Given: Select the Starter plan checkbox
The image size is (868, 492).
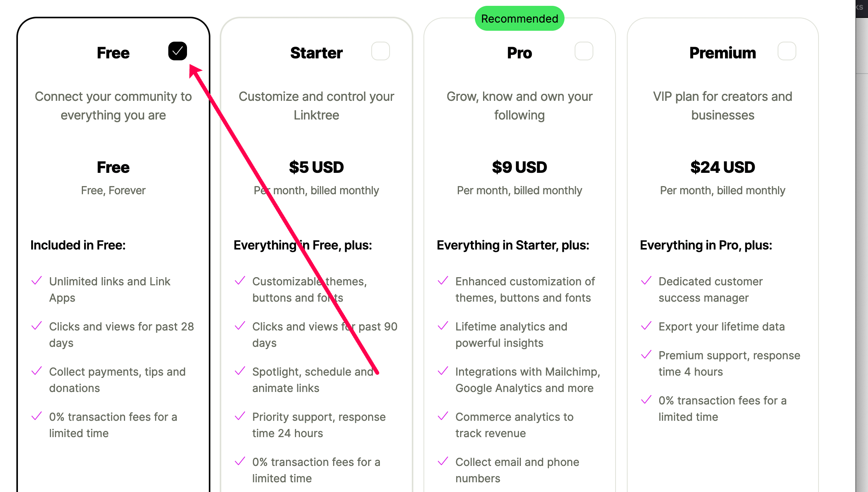Looking at the screenshot, I should [x=380, y=51].
